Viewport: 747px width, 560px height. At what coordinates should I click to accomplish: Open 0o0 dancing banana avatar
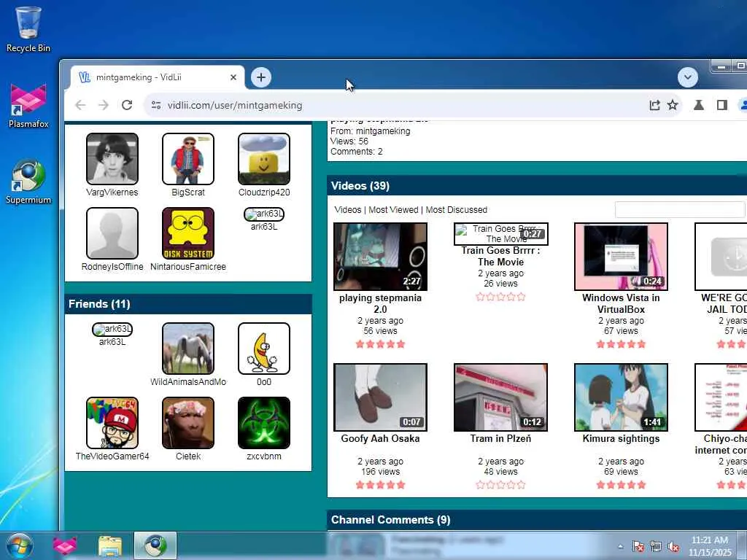point(264,349)
